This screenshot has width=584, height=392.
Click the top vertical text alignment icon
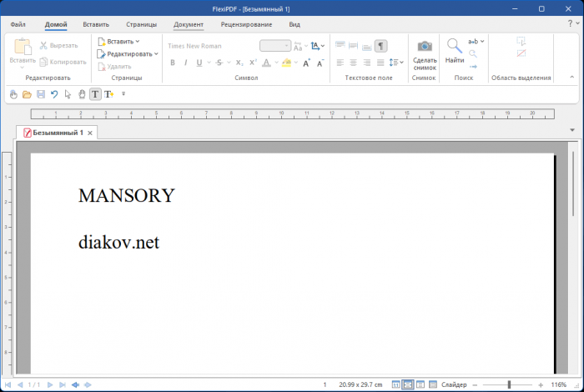coord(340,46)
